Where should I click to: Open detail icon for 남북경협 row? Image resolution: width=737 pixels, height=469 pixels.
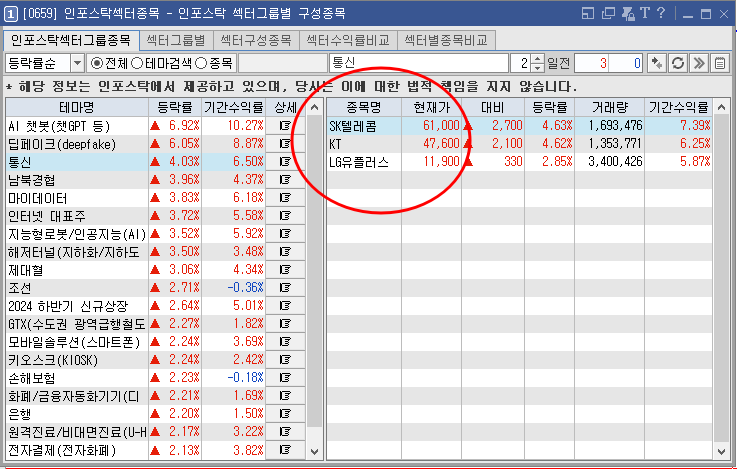285,180
